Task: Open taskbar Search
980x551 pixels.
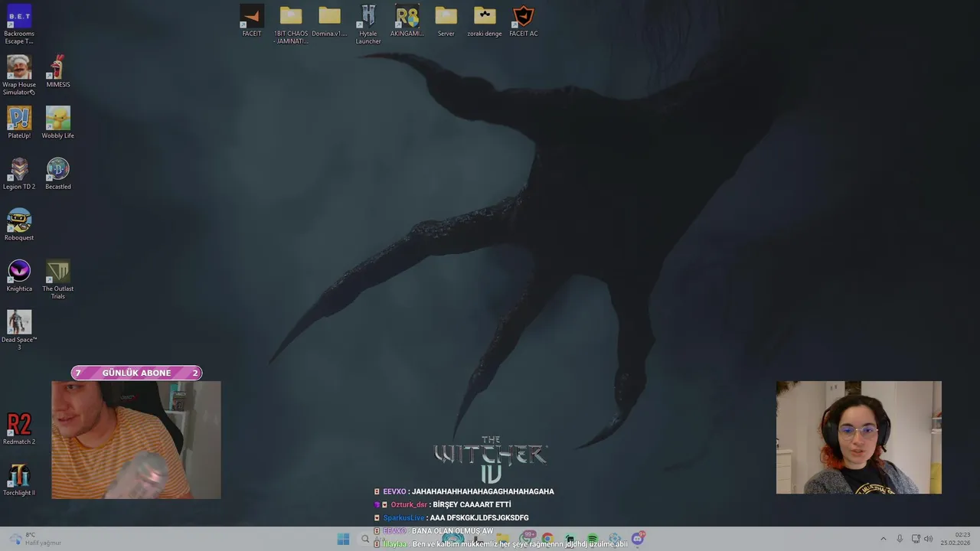Action: click(365, 539)
